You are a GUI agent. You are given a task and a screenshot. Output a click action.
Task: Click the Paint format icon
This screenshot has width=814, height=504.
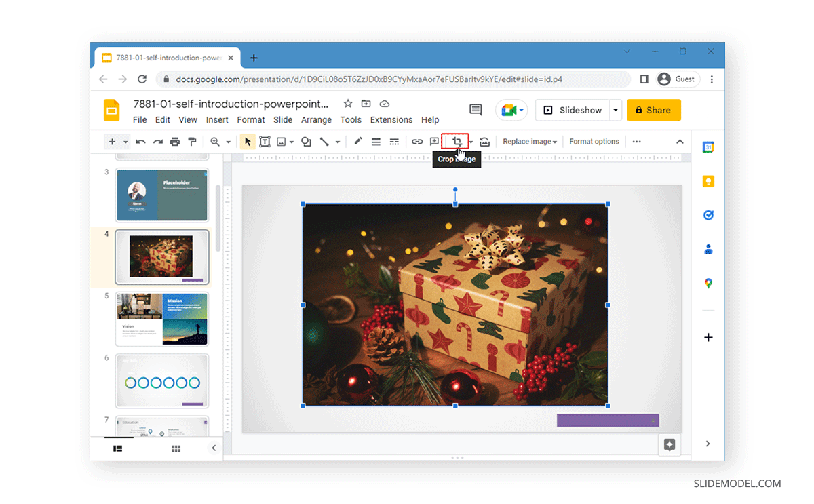[x=193, y=141]
